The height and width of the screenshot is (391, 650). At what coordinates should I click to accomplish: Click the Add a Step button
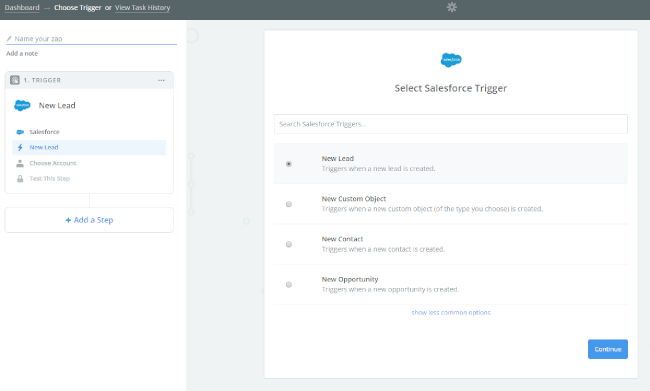89,220
